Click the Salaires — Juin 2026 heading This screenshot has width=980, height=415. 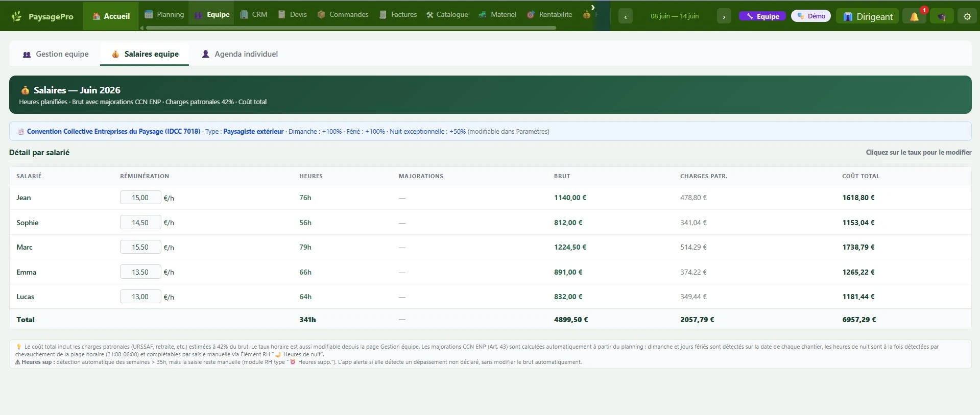(77, 90)
